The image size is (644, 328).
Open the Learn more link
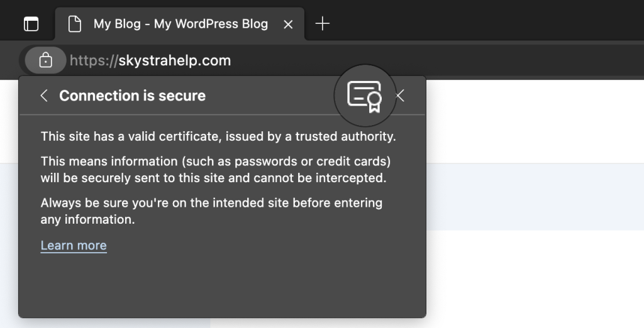click(74, 245)
